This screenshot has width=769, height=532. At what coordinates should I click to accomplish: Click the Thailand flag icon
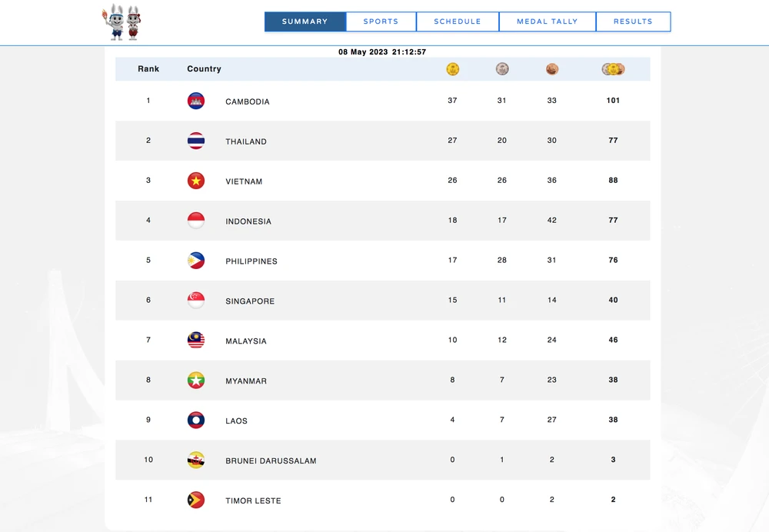coord(196,141)
